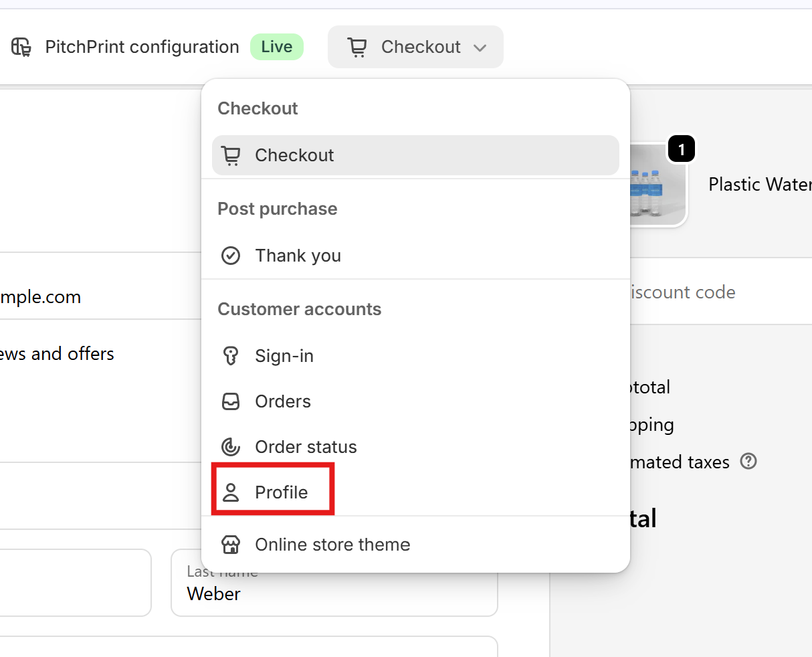Viewport: 812px width, 657px height.
Task: Click the estimated taxes help icon
Action: pos(749,461)
